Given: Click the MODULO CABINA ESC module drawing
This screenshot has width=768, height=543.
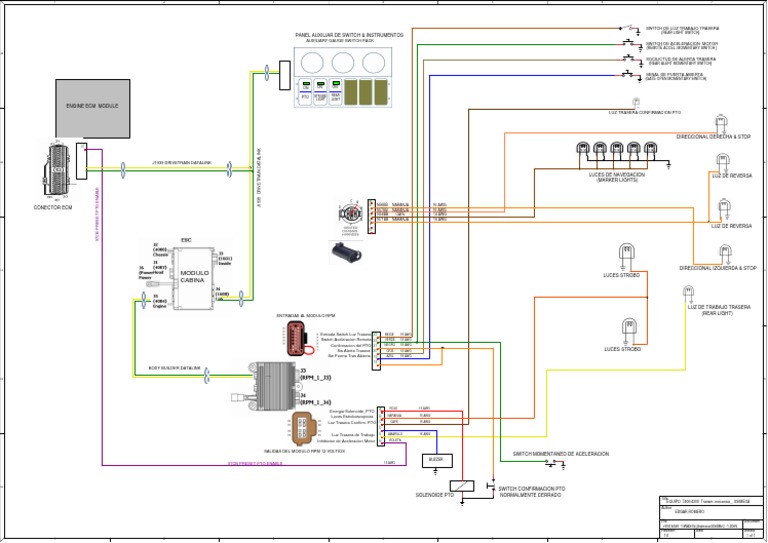Looking at the screenshot, I should (x=194, y=278).
